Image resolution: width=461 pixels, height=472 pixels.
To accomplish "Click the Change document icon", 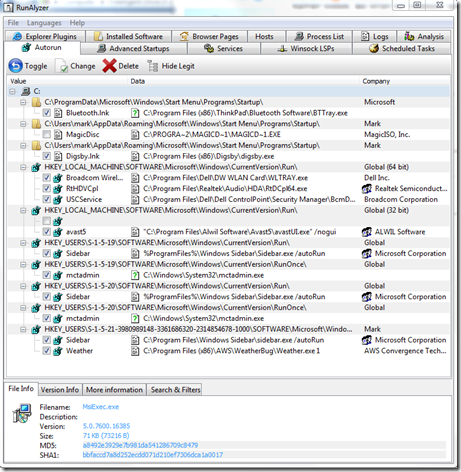I will click(61, 66).
